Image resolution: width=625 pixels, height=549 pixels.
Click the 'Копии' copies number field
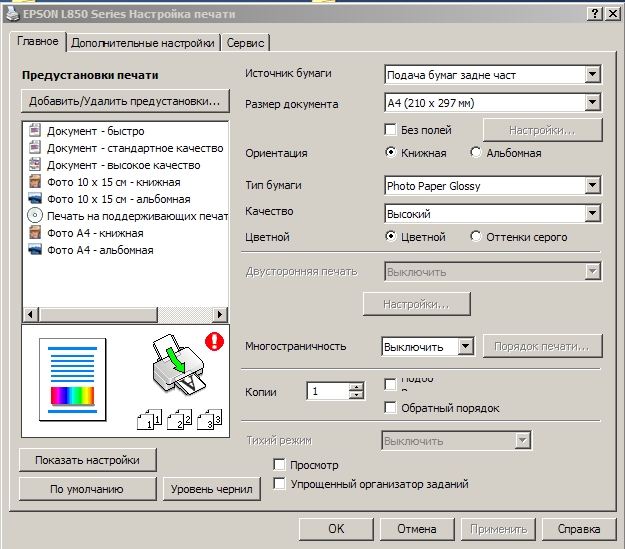[328, 391]
